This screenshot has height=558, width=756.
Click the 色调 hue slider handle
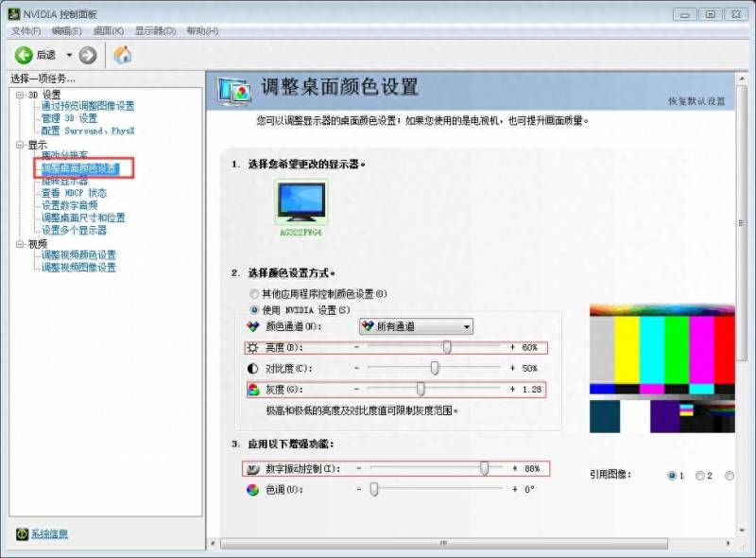[x=374, y=490]
